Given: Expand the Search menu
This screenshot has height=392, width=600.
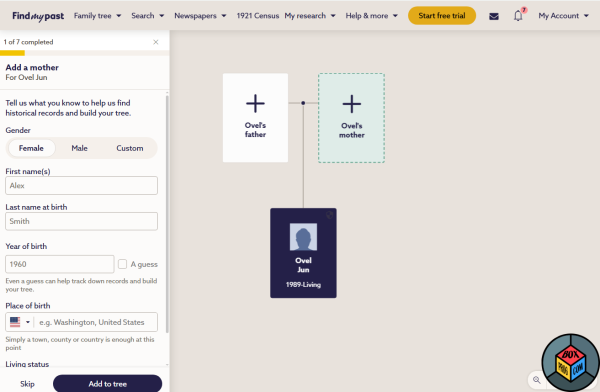Looking at the screenshot, I should click(148, 16).
